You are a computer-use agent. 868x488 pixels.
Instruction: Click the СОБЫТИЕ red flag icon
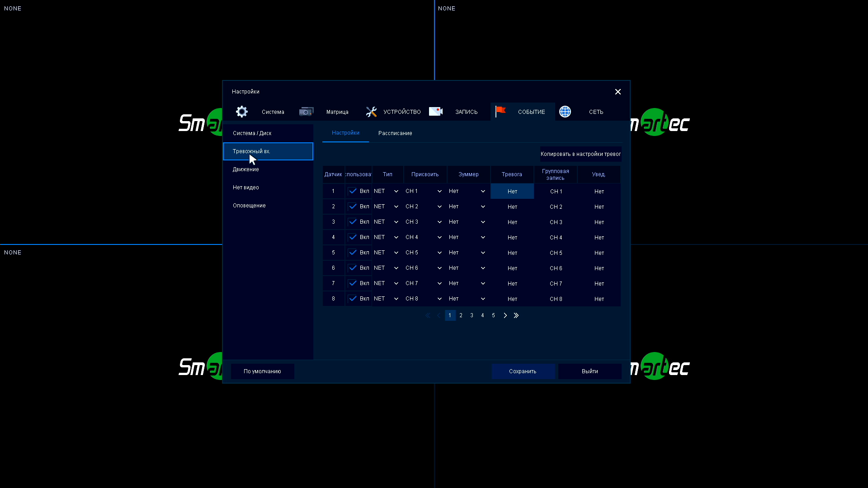500,111
